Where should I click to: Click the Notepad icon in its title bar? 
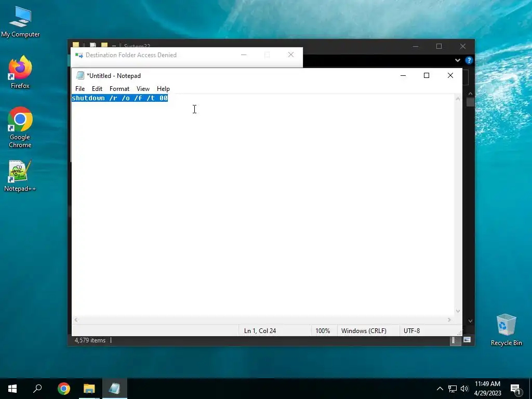[x=80, y=75]
